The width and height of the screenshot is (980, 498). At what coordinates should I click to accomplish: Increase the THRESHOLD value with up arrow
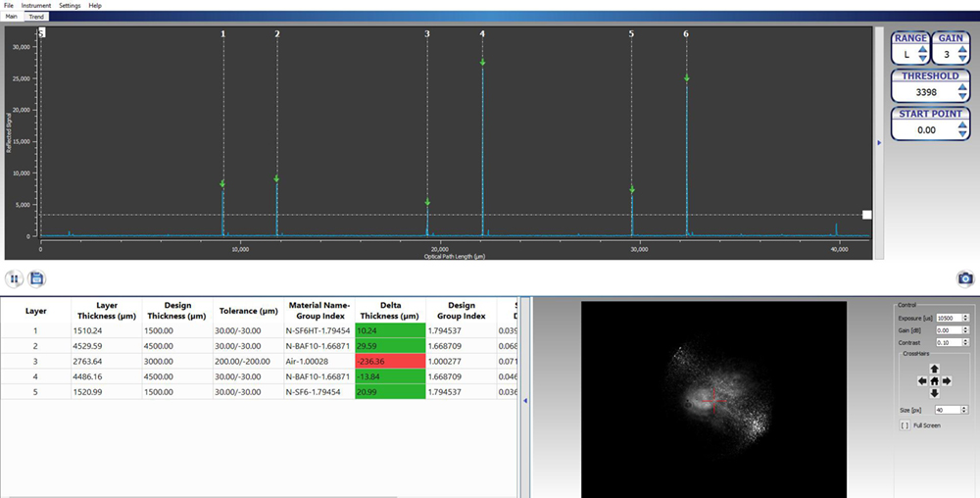pos(964,87)
